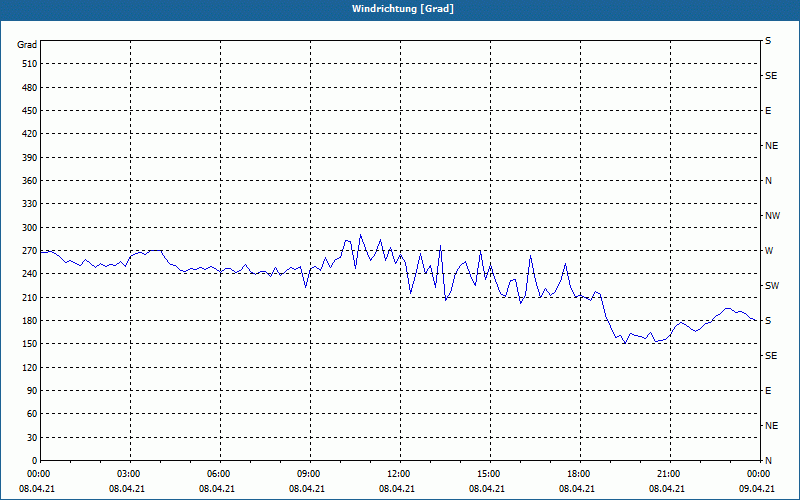
Task: Click the 510 value on the y-axis
Action: click(x=30, y=64)
